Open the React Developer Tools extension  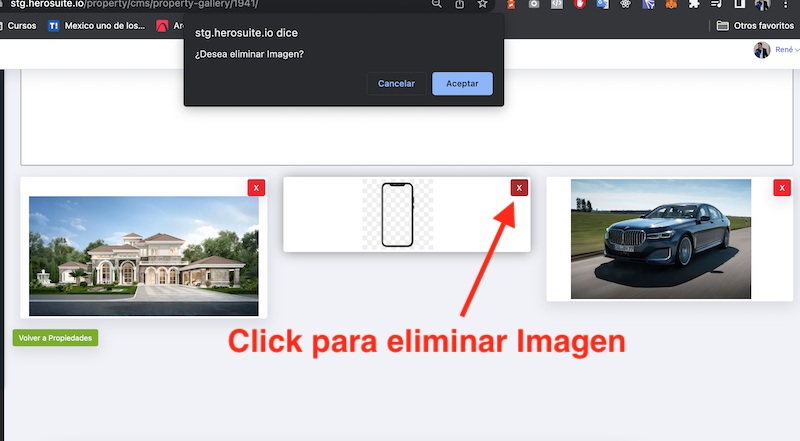tap(625, 4)
